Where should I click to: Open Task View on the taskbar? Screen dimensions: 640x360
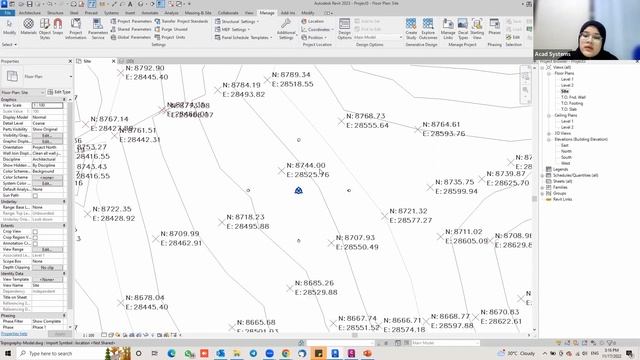[x=155, y=353]
